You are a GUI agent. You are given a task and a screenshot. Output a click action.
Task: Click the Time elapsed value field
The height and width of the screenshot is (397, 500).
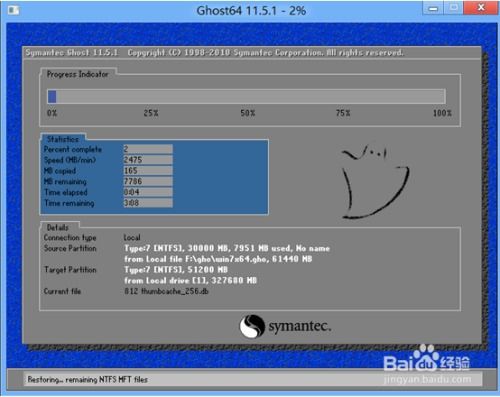(x=148, y=192)
